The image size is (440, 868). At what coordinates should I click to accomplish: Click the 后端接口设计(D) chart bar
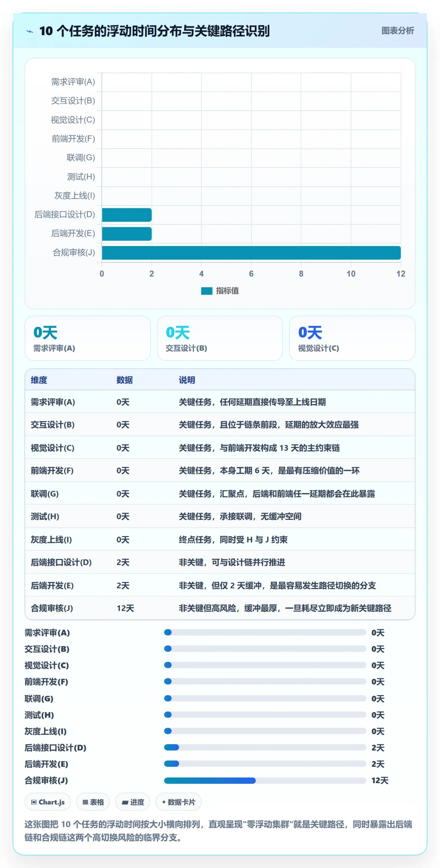127,215
